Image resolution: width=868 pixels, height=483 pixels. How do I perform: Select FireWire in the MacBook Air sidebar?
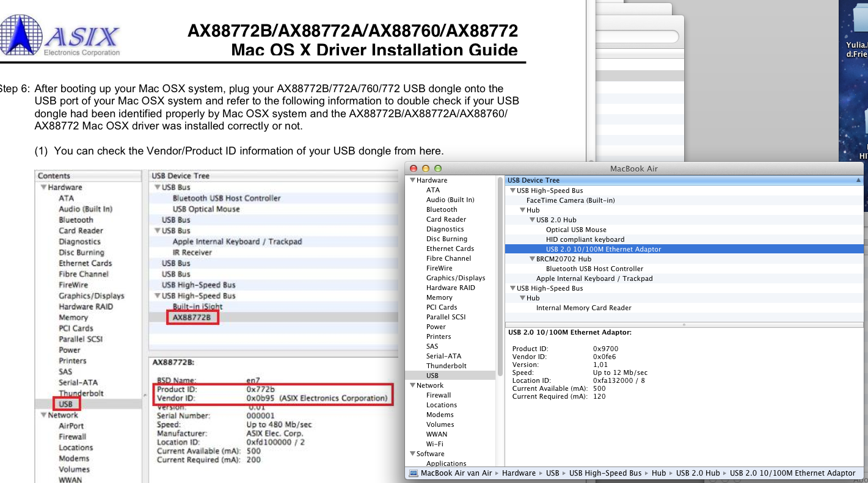coord(439,268)
